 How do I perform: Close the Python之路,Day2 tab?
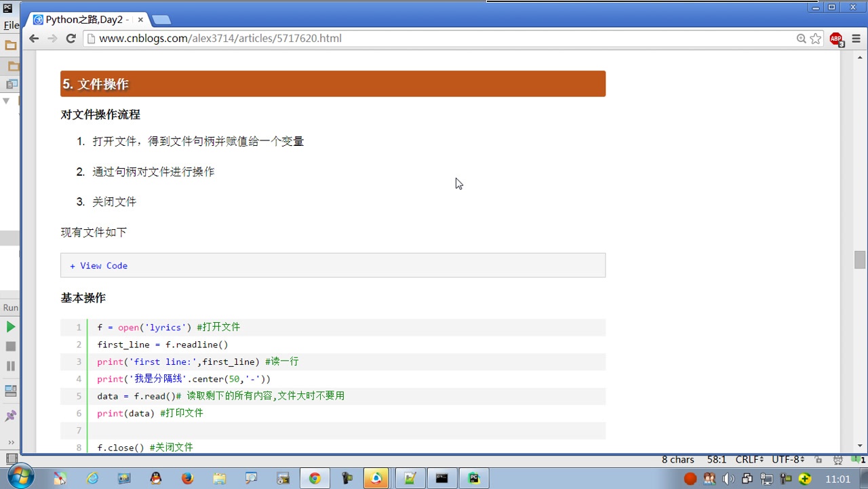[140, 20]
